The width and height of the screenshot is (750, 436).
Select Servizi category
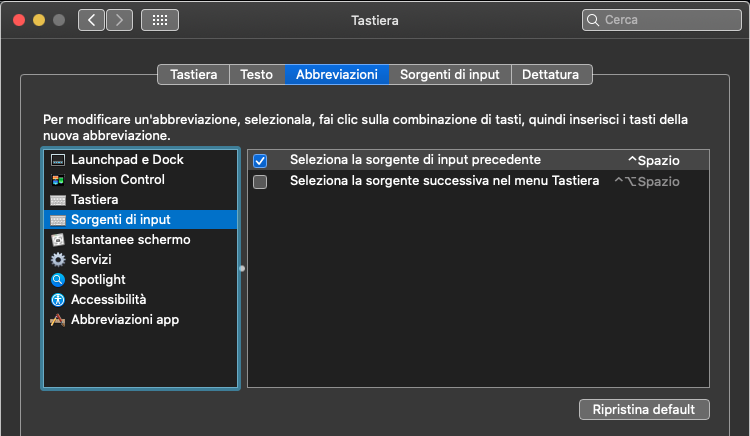click(x=141, y=260)
